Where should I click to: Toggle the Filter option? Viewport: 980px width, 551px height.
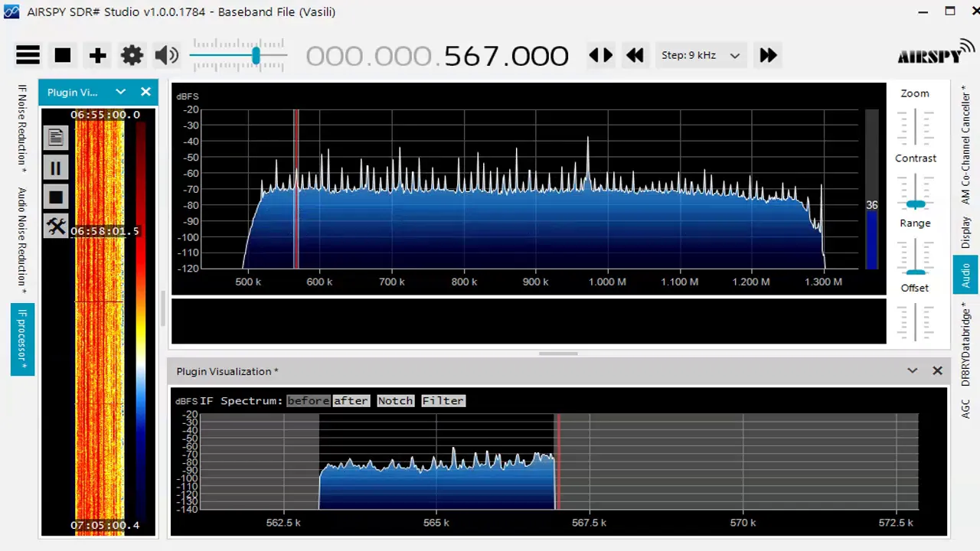(x=443, y=401)
